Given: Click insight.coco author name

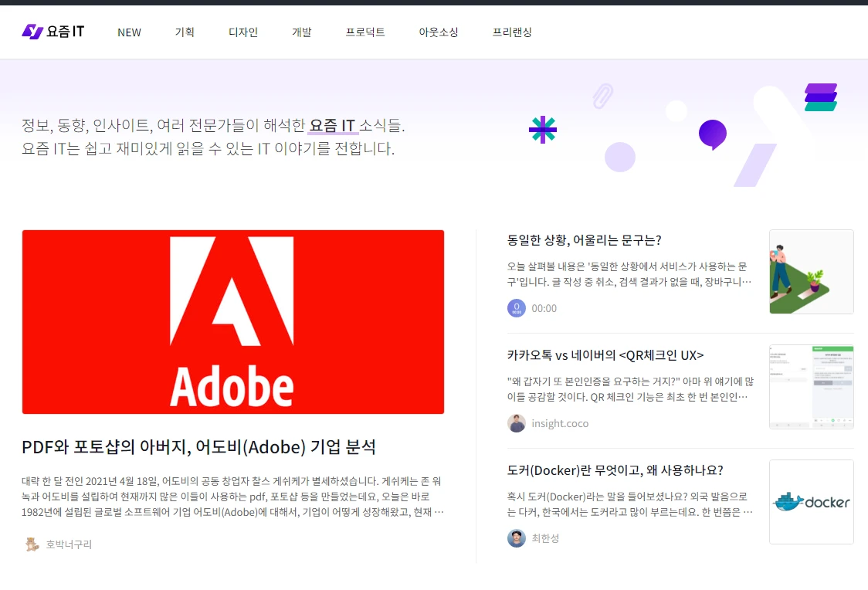Looking at the screenshot, I should pyautogui.click(x=560, y=423).
